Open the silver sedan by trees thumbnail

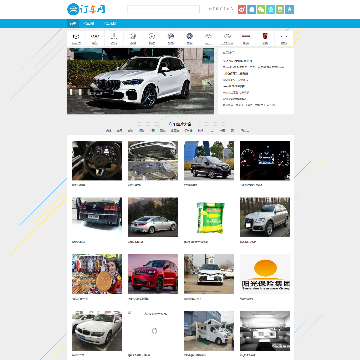point(153,217)
